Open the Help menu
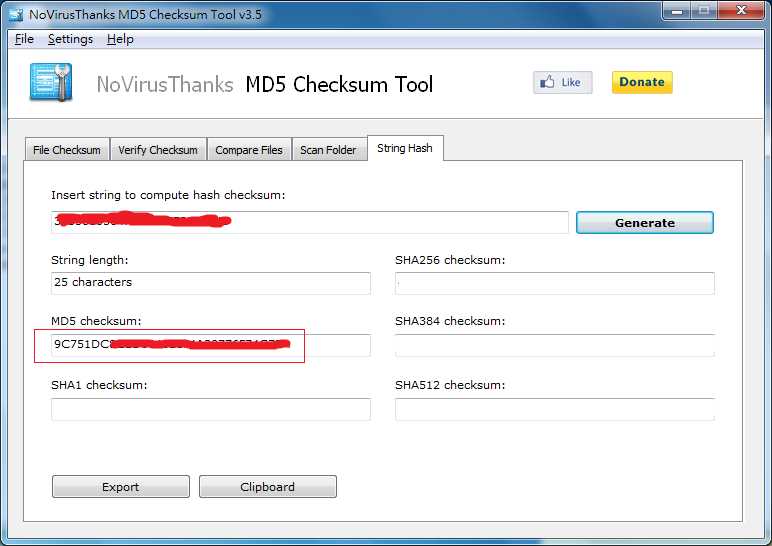This screenshot has width=772, height=546. [x=120, y=39]
